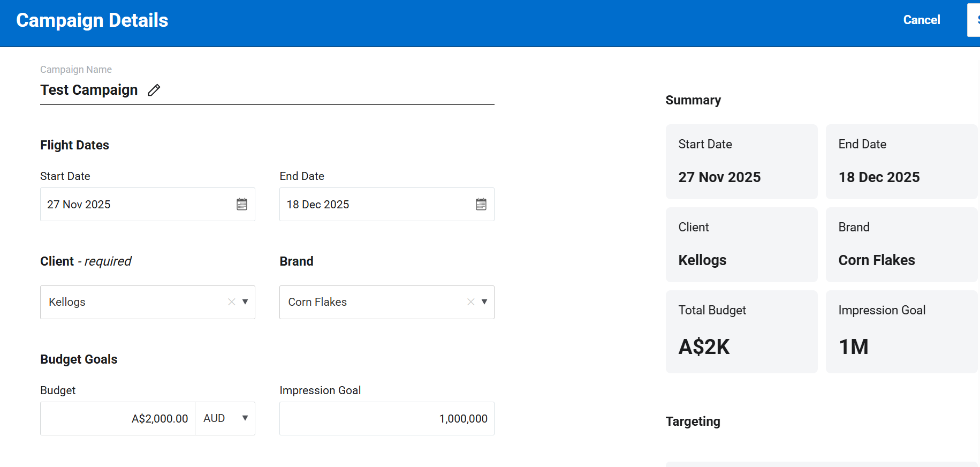980x467 pixels.
Task: Click the Test Campaign name text
Action: pos(89,90)
